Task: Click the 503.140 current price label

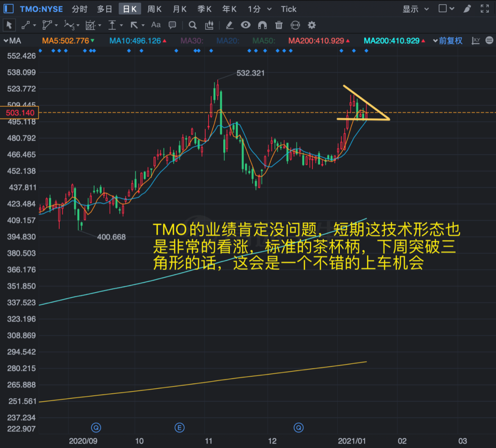Action: [x=20, y=113]
